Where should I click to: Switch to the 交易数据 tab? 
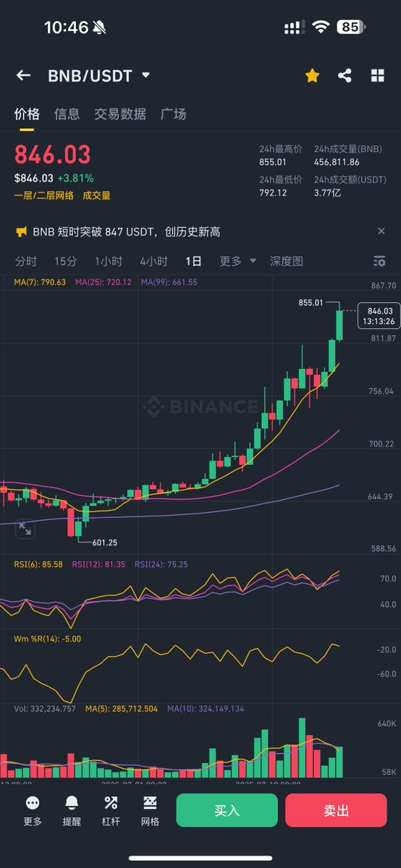pyautogui.click(x=120, y=114)
